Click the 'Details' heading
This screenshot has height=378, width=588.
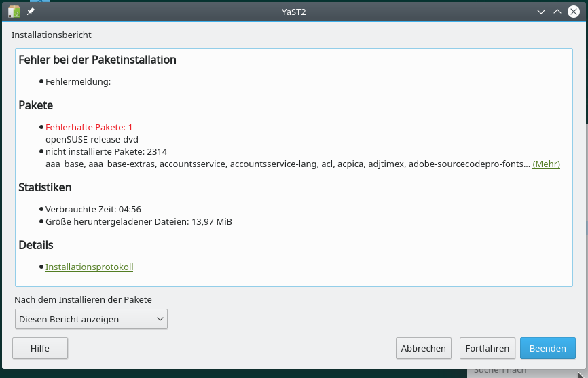36,245
